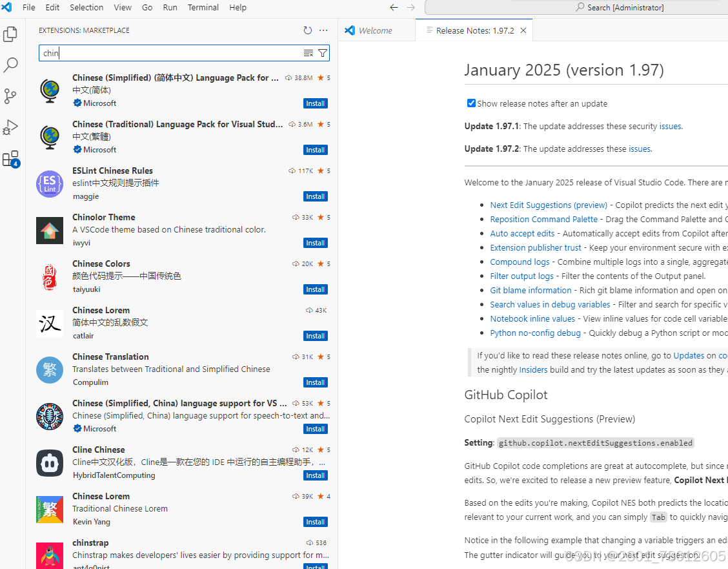Open the Source Control view
This screenshot has width=728, height=569.
[x=10, y=96]
